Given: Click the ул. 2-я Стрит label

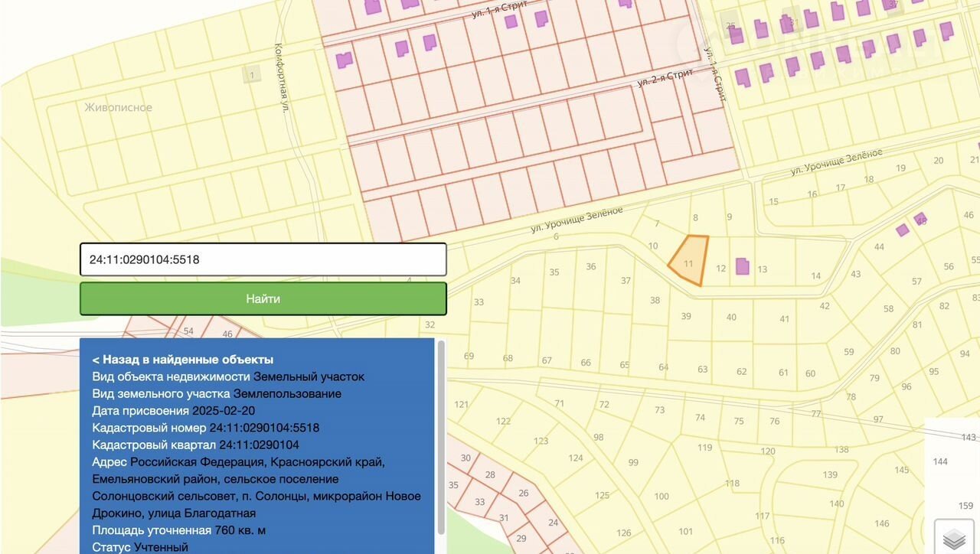Looking at the screenshot, I should point(665,77).
